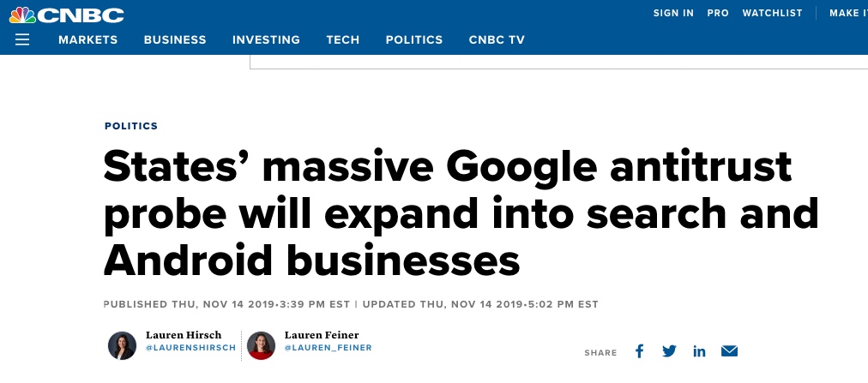Open the Watchlist link

pyautogui.click(x=772, y=13)
